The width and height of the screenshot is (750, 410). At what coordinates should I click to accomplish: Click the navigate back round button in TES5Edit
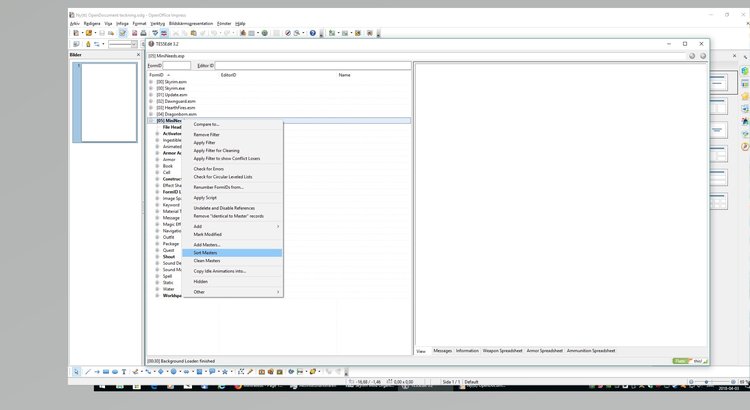(x=692, y=56)
